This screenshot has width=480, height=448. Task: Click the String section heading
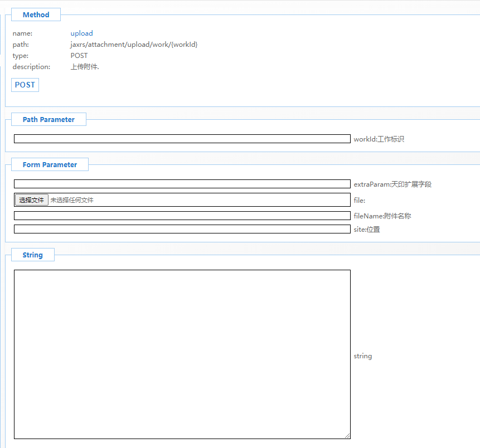[32, 255]
